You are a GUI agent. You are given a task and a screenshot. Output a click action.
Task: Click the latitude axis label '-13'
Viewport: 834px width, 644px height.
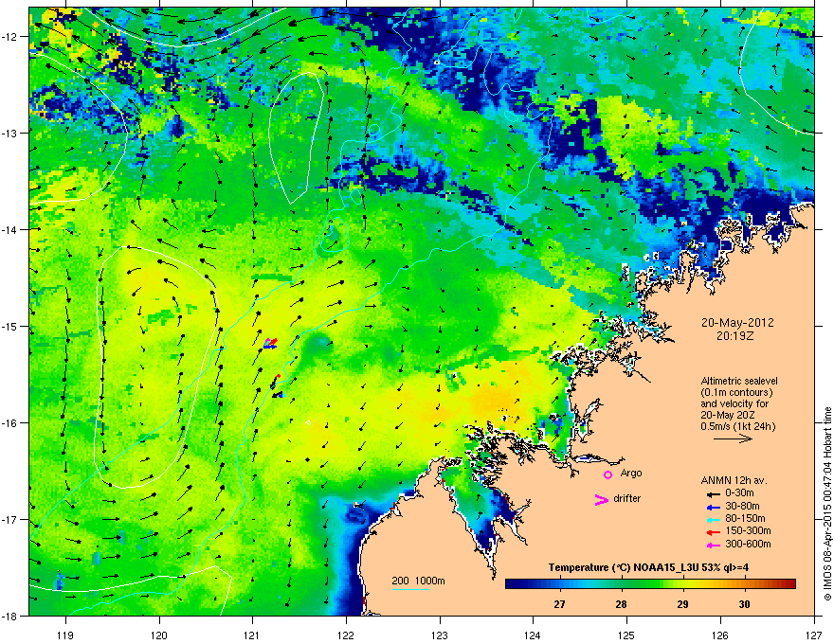(x=10, y=133)
